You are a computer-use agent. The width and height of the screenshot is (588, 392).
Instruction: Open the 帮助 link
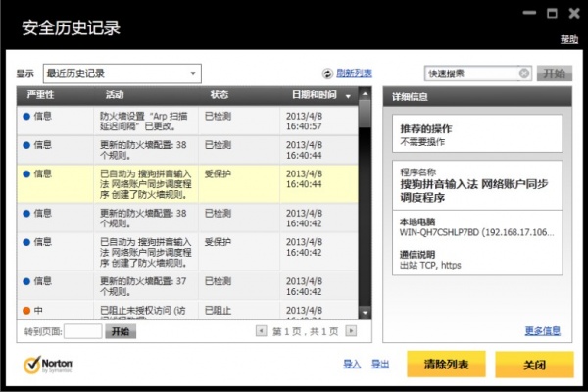click(x=569, y=39)
